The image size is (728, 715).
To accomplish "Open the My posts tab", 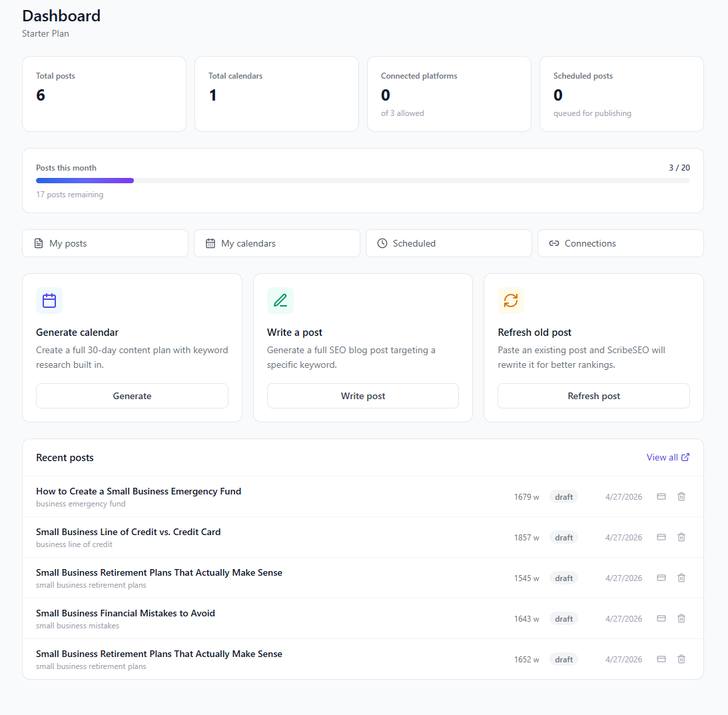I will pyautogui.click(x=105, y=243).
